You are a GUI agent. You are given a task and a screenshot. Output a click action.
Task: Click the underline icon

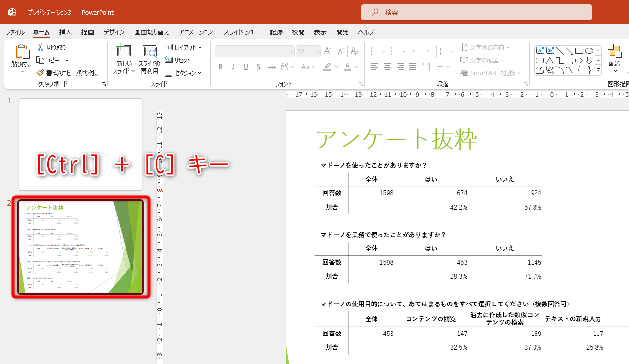coord(246,67)
